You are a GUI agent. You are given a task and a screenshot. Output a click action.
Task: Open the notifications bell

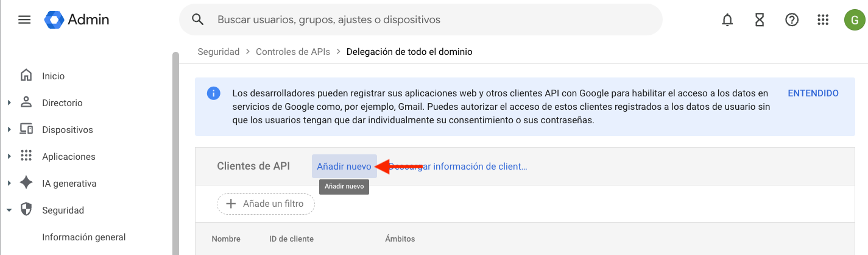(727, 20)
